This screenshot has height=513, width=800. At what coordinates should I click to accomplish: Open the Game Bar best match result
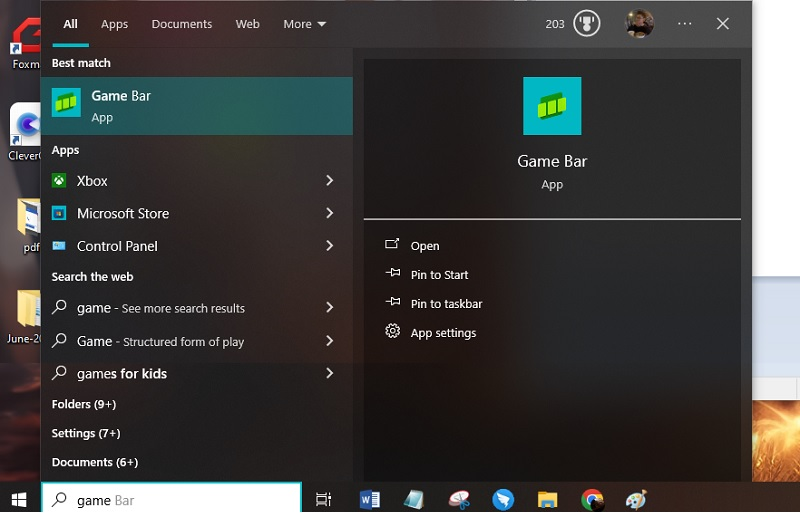tap(196, 106)
